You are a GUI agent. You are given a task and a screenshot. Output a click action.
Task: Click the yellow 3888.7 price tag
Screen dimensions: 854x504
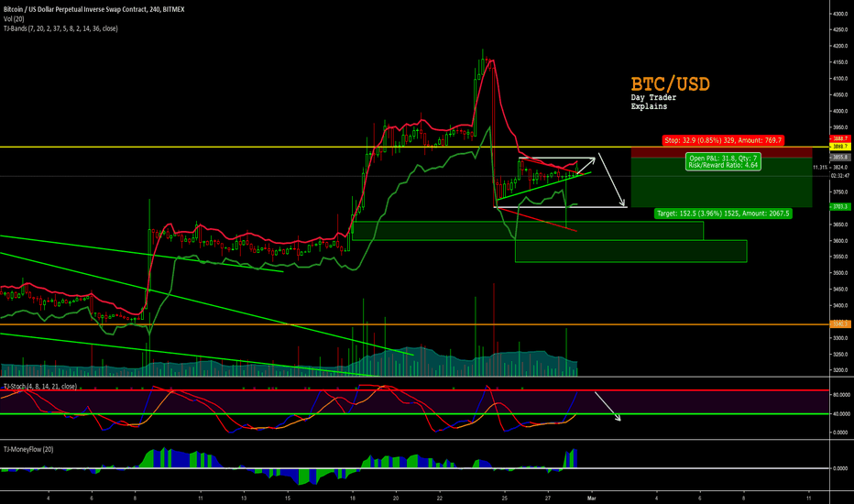click(x=840, y=147)
